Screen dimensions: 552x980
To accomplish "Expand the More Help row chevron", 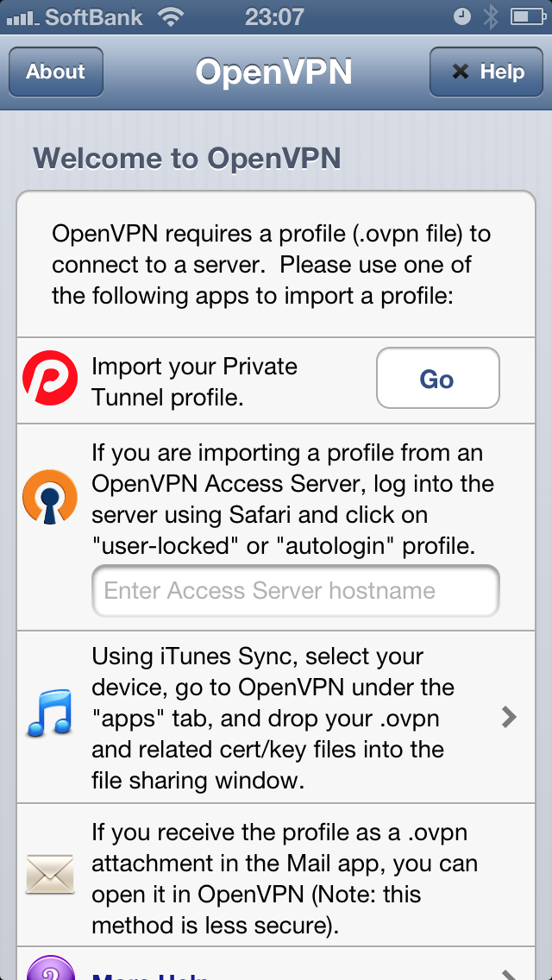I will click(510, 974).
